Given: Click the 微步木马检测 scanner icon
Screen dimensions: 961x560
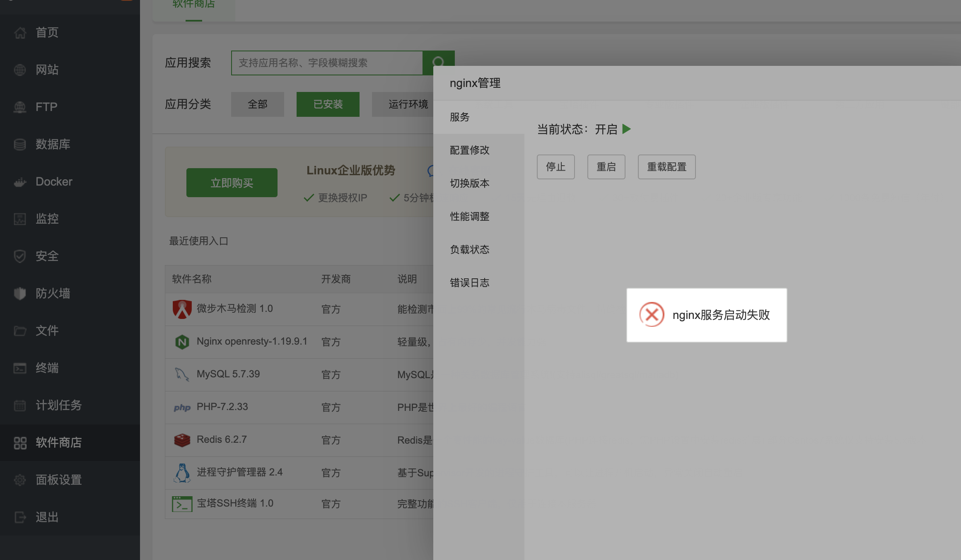Looking at the screenshot, I should pos(182,309).
